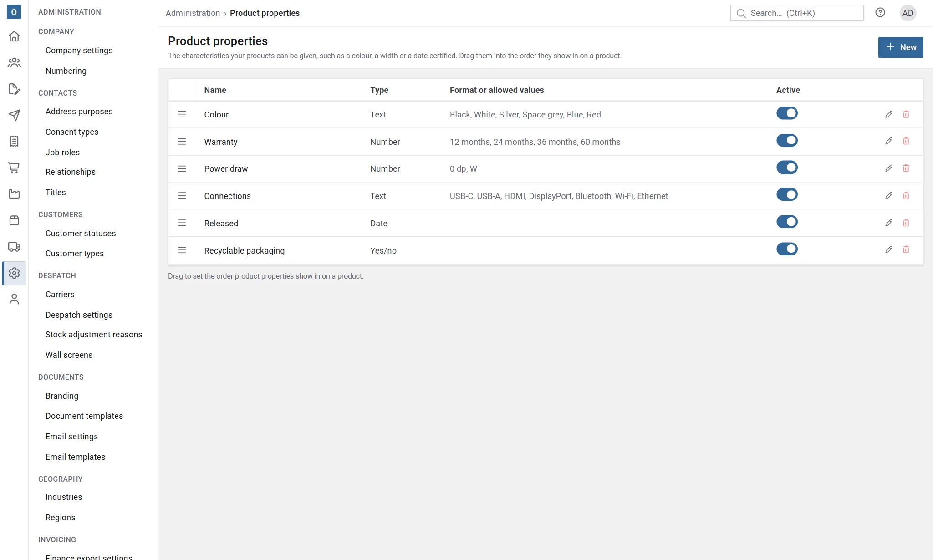Disable the Connections property
The height and width of the screenshot is (560, 933).
pyautogui.click(x=787, y=195)
